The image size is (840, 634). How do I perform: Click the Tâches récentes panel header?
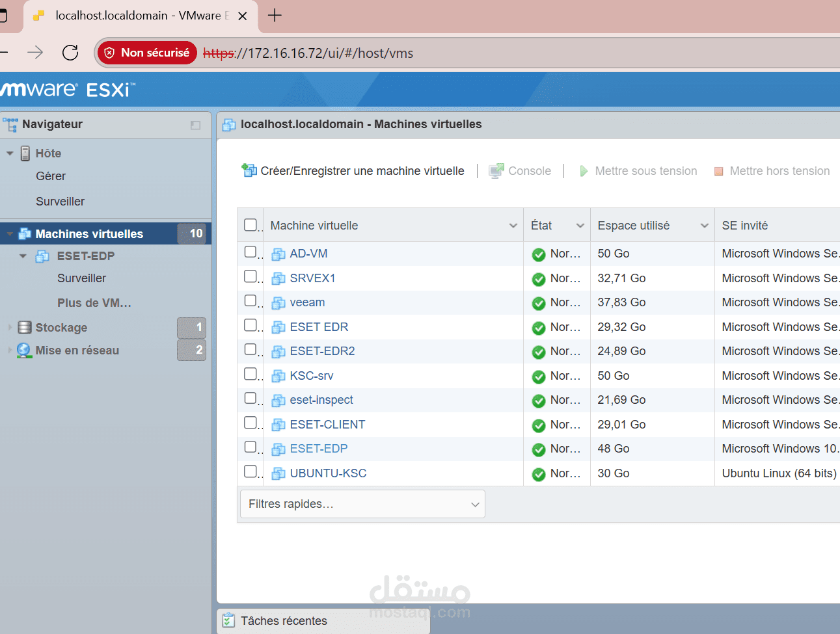(x=323, y=621)
